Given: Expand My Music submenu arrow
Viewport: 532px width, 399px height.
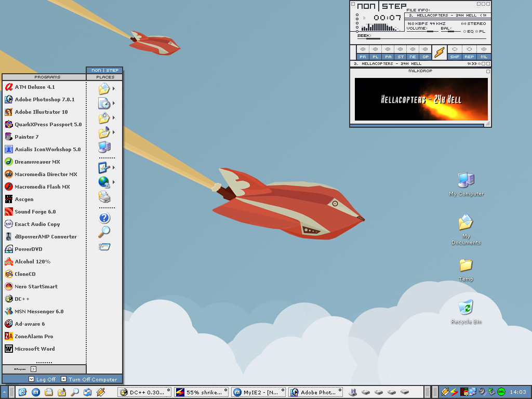Looking at the screenshot, I should tap(114, 132).
